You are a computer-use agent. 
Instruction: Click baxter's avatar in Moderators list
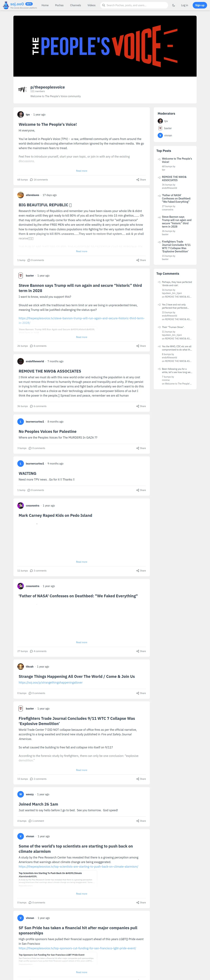160,128
